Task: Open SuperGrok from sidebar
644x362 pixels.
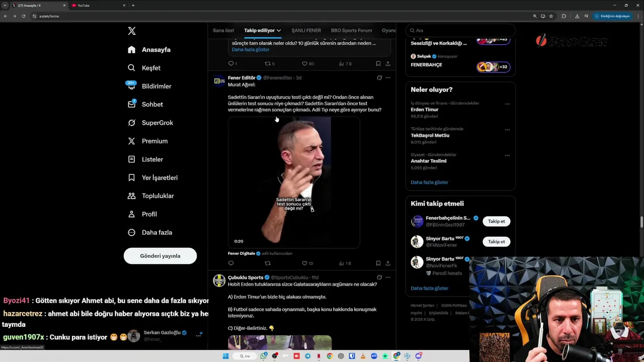Action: (150, 123)
